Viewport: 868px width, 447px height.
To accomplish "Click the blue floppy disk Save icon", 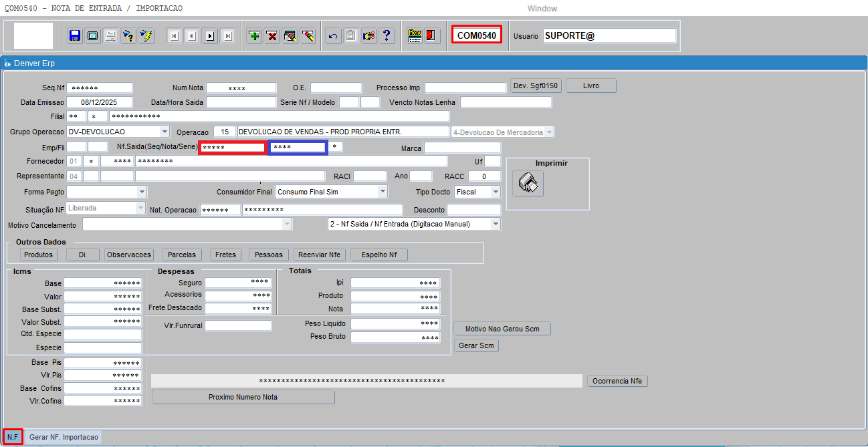I will [x=74, y=36].
